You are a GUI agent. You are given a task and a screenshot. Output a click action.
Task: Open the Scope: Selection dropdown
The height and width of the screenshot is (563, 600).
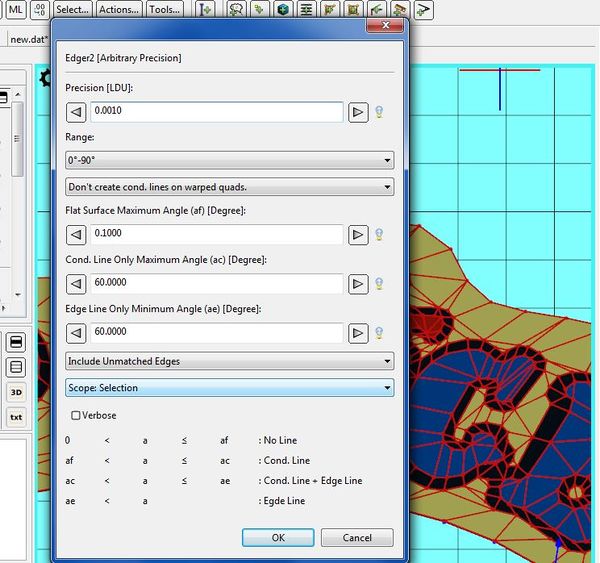pos(229,387)
